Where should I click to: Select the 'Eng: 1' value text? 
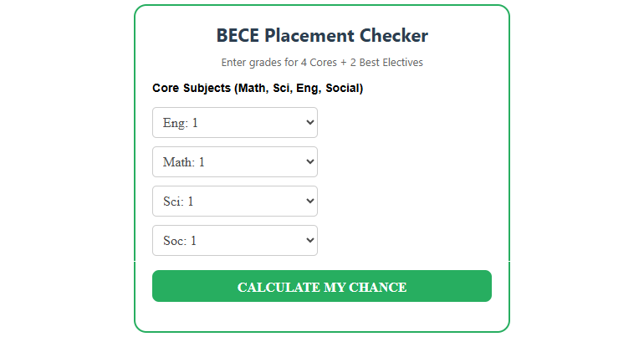click(181, 123)
